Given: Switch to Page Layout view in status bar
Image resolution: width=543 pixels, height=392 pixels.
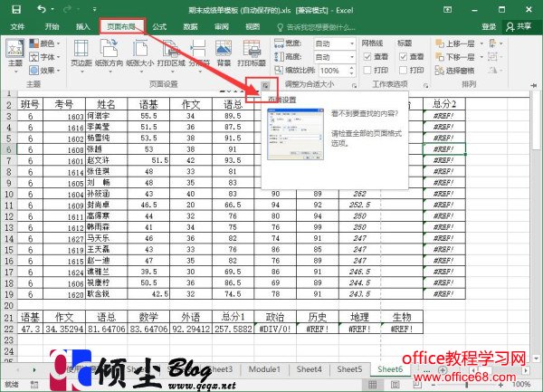Looking at the screenshot, I should click(395, 385).
